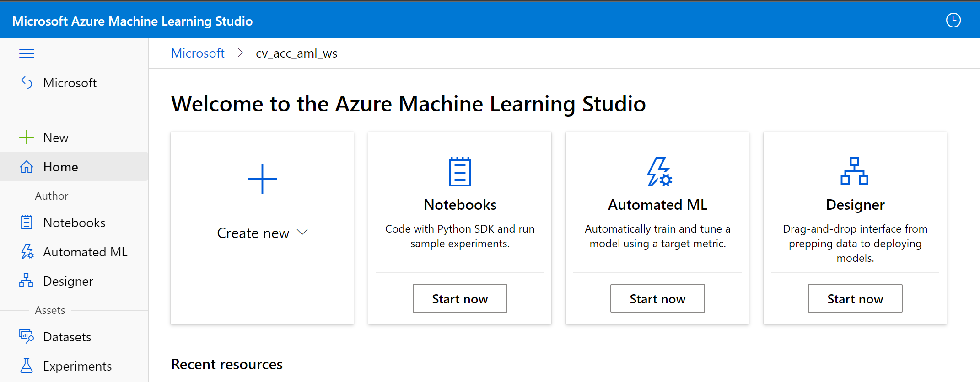Click the back arrow icon beside Microsoft
The width and height of the screenshot is (980, 382).
27,83
